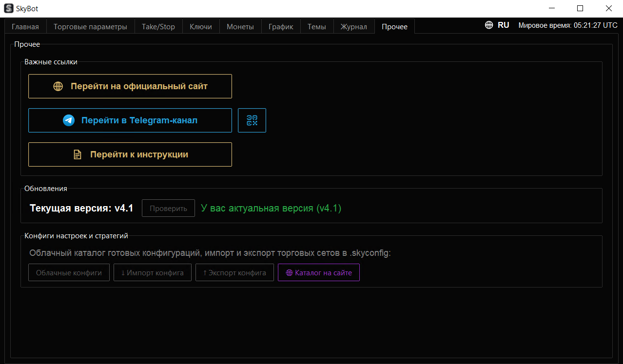Click the Проверить update button
The width and height of the screenshot is (623, 364).
tap(168, 208)
